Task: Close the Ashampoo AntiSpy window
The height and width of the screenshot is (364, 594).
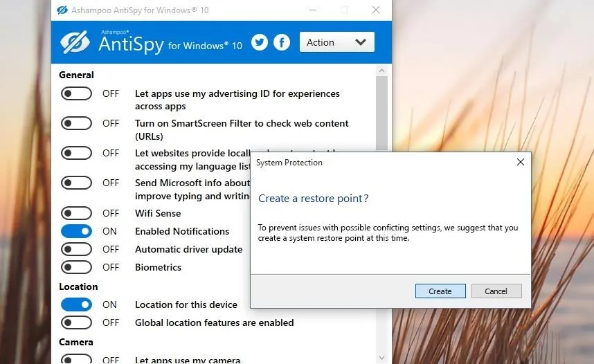Action: tap(376, 10)
